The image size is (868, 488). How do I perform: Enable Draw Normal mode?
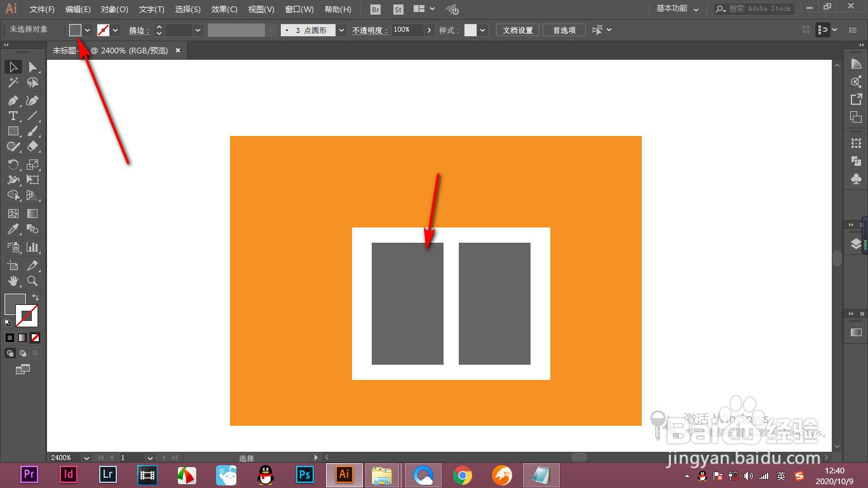point(10,353)
